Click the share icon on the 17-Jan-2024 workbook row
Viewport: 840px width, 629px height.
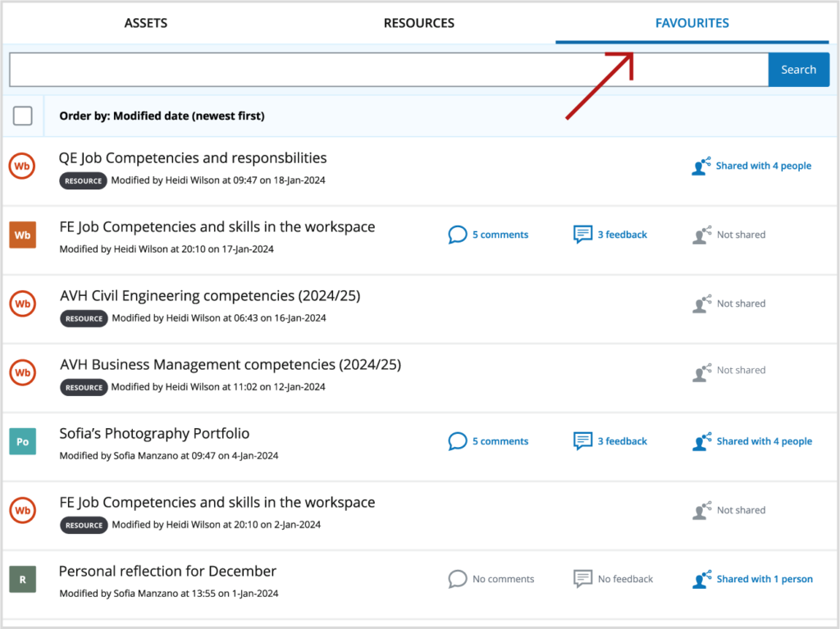pos(702,235)
